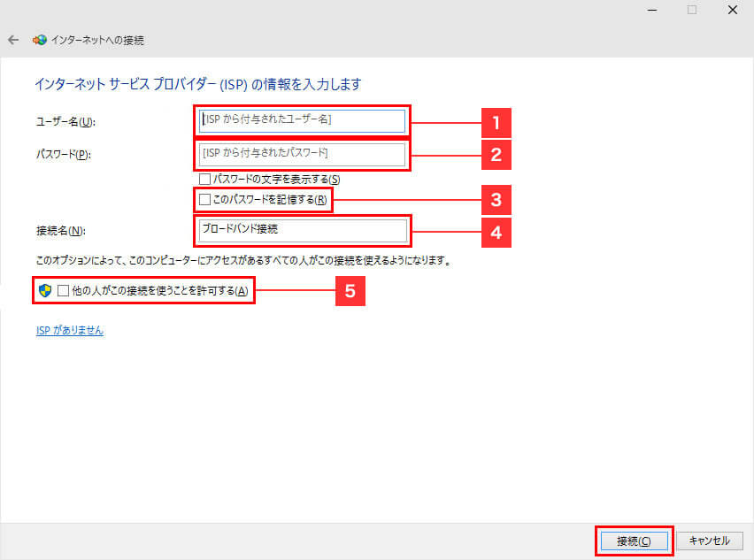Allow others via 他の人がこの接続を使うことを許可する

(63, 290)
